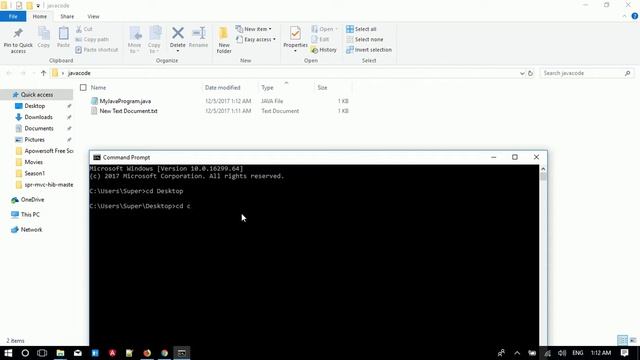This screenshot has height=360, width=640.
Task: Open Documents in navigation pane
Action: coord(39,129)
